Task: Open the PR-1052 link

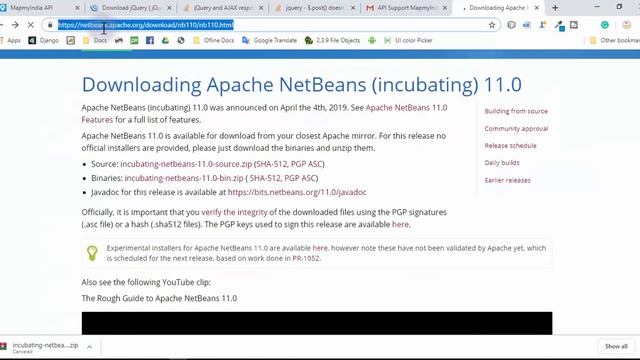Action: point(306,258)
